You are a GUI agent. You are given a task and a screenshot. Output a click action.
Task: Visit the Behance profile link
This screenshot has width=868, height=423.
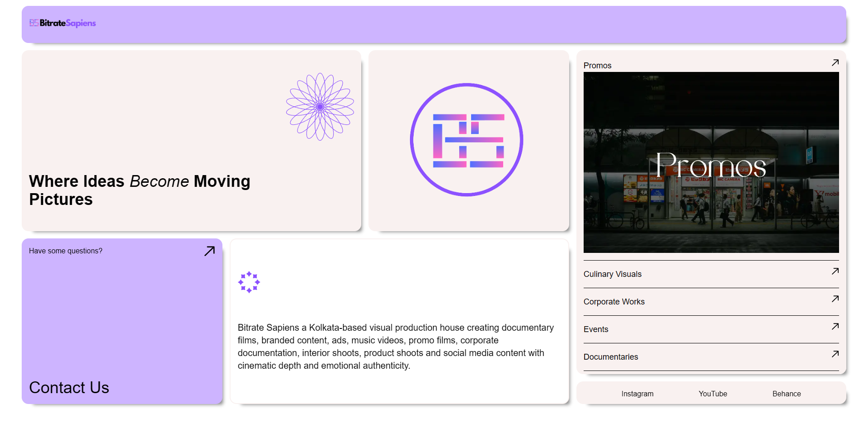786,394
